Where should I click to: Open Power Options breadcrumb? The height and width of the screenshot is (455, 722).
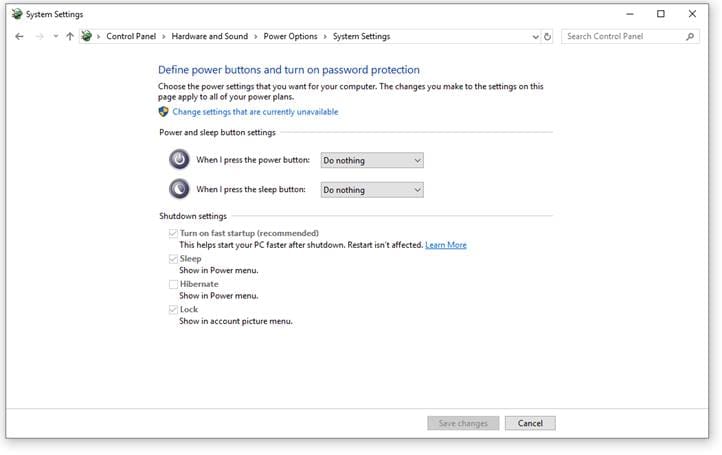pyautogui.click(x=290, y=36)
